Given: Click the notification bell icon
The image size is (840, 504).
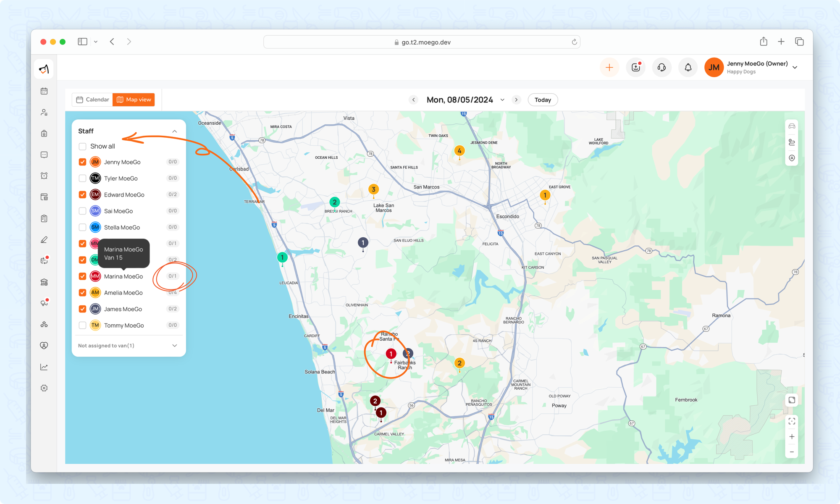Looking at the screenshot, I should 688,67.
